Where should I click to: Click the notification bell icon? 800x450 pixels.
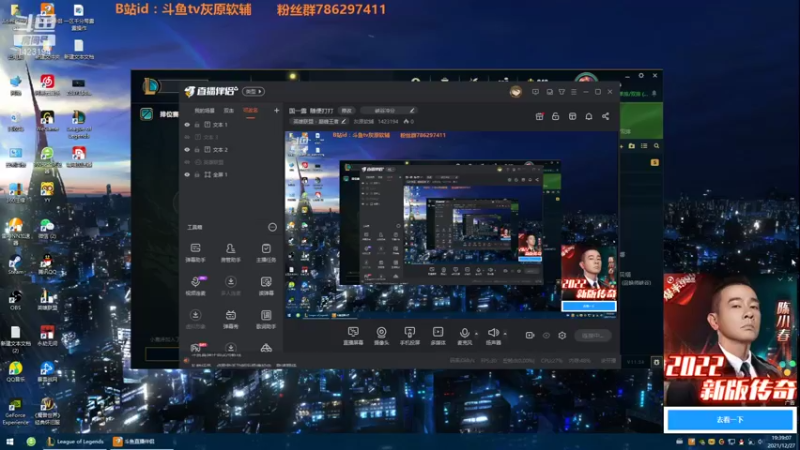589,116
